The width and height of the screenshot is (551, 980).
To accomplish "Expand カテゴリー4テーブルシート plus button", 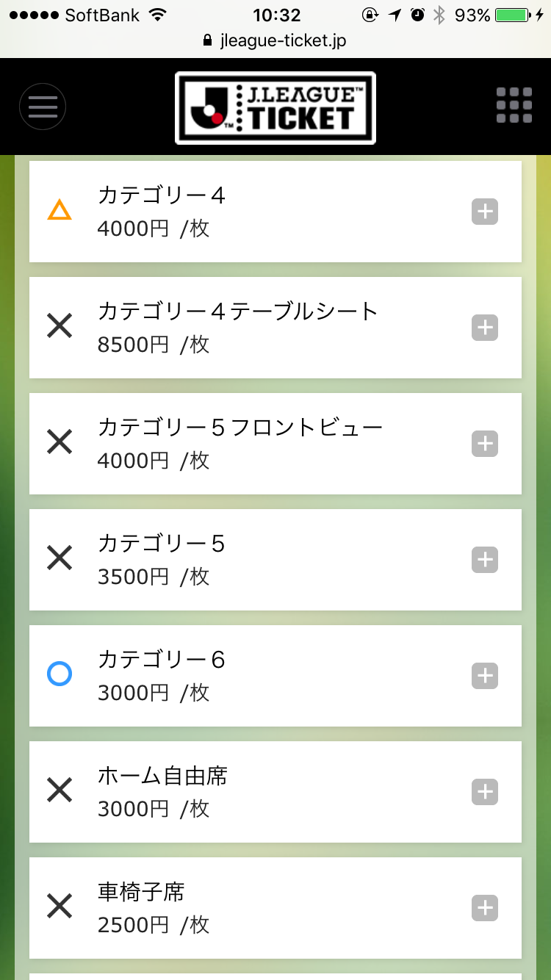I will point(485,328).
